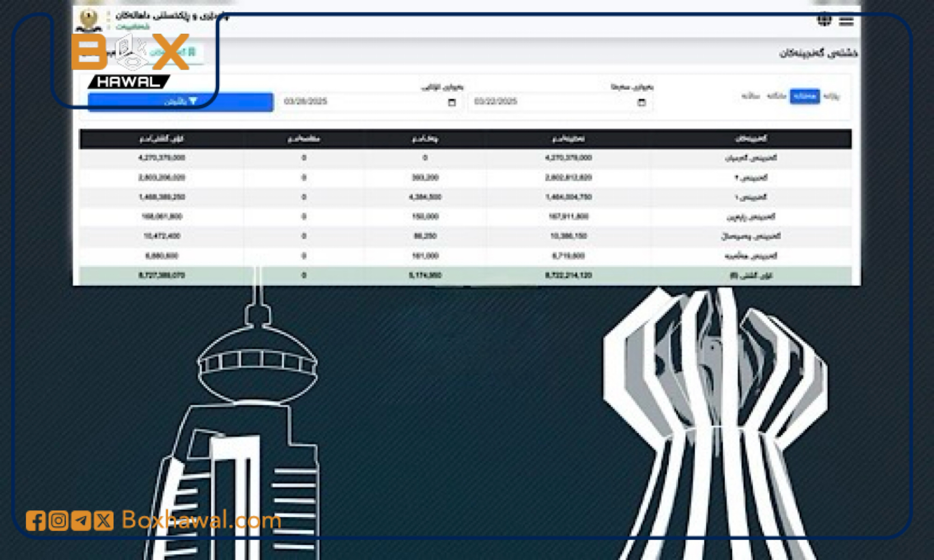Select the rightmost period option beside the blue one
This screenshot has width=934, height=560.
tap(831, 96)
